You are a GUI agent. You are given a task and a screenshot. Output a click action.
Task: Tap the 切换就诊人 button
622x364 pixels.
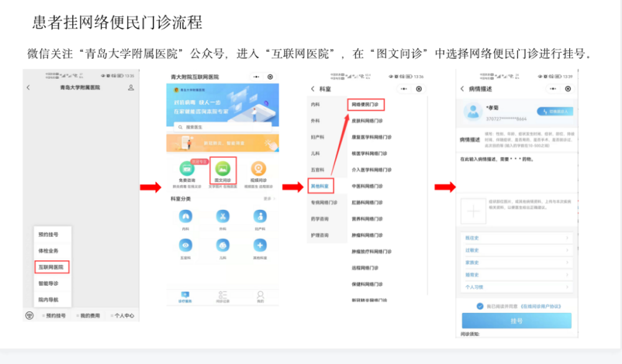point(555,111)
